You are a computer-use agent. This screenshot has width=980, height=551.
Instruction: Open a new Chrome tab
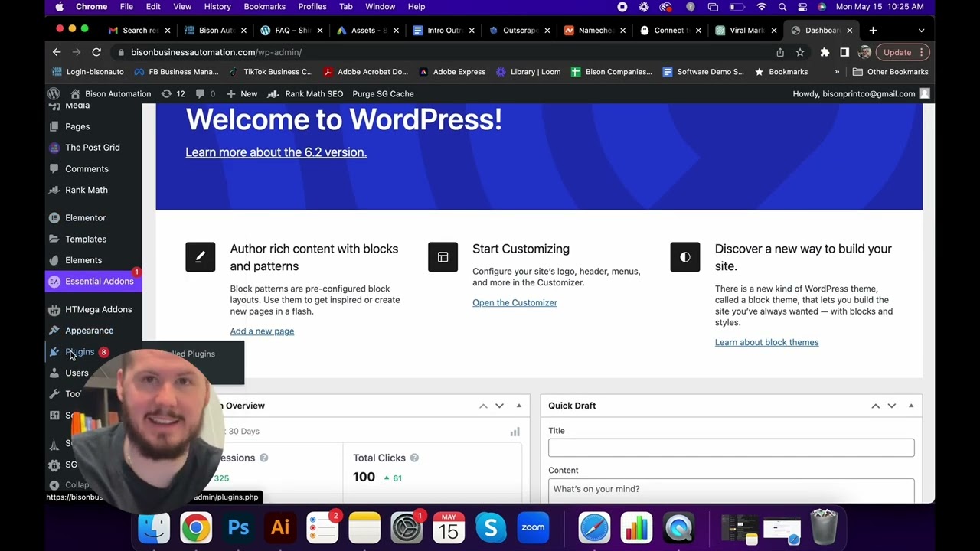873,31
